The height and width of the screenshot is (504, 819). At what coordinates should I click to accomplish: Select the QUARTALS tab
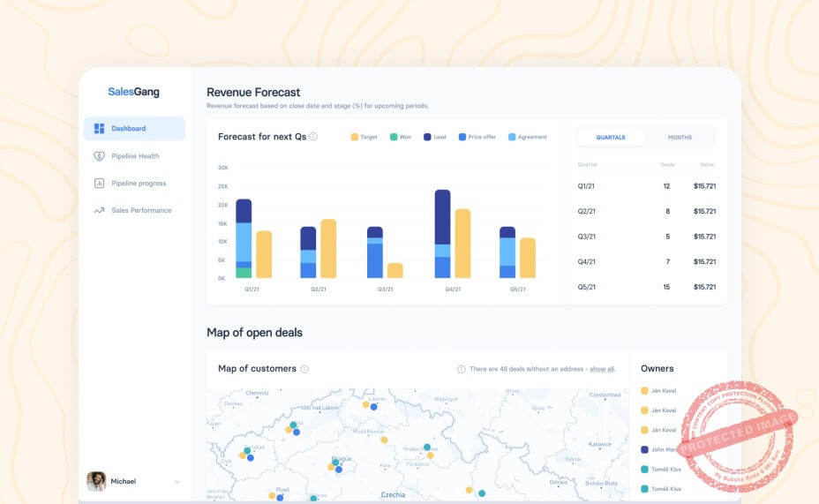coord(611,138)
